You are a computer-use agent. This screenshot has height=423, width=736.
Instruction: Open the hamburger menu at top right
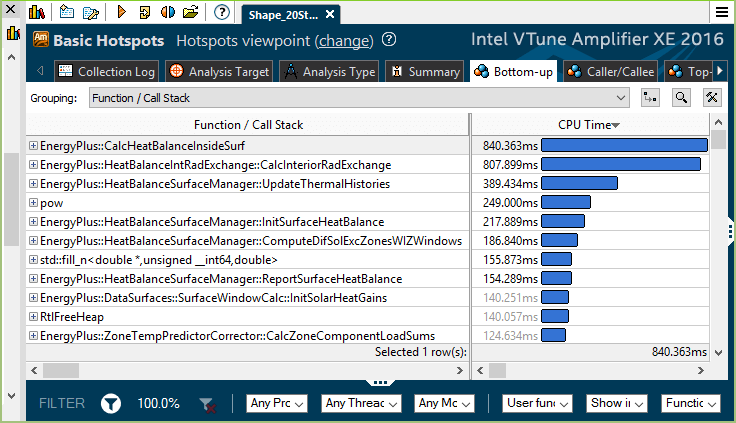pos(722,12)
